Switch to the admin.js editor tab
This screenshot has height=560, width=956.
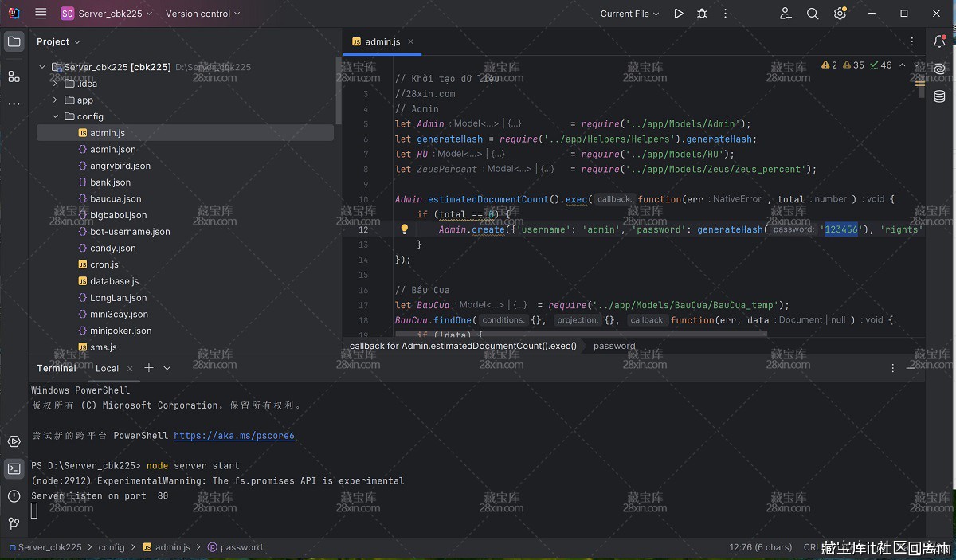point(382,41)
